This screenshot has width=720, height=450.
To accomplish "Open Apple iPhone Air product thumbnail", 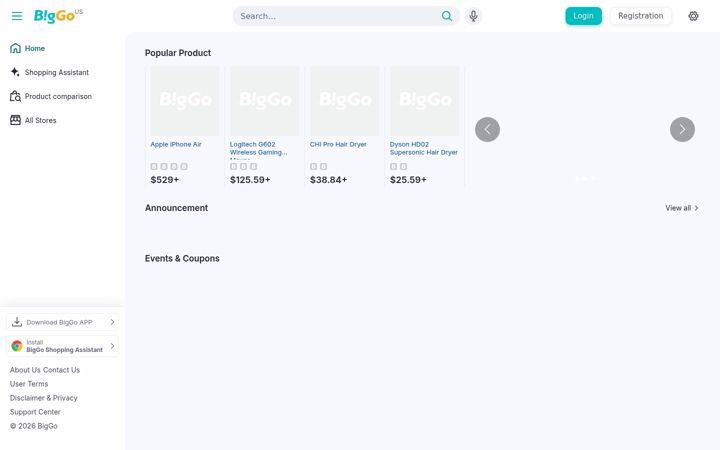I will pyautogui.click(x=185, y=101).
